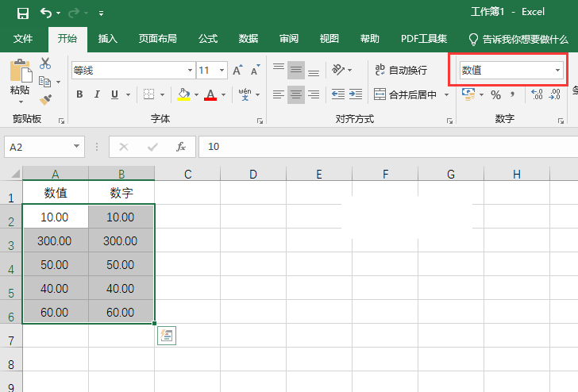578x392 pixels.
Task: Switch to the 页面布局 tab
Action: [158, 39]
